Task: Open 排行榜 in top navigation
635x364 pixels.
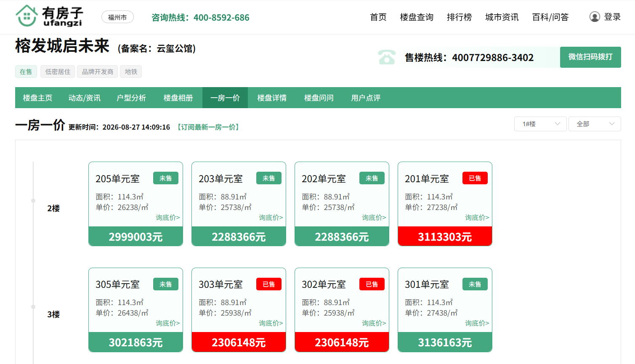Action: pos(459,17)
